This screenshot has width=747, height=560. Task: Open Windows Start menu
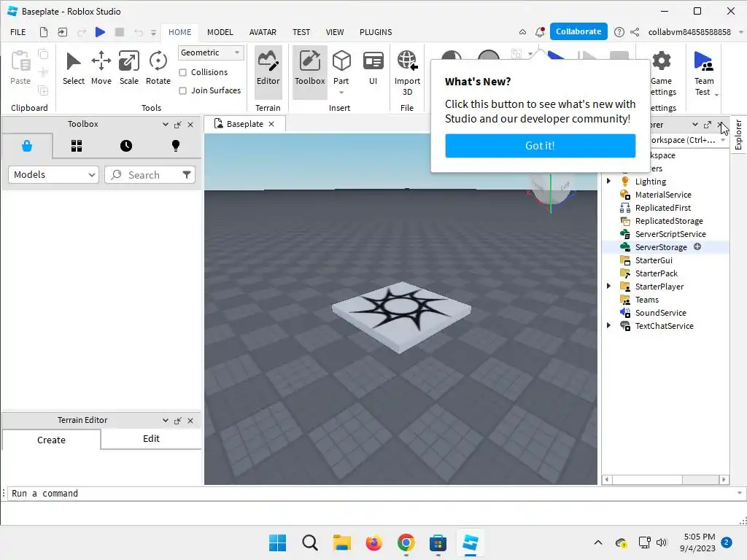click(x=278, y=542)
